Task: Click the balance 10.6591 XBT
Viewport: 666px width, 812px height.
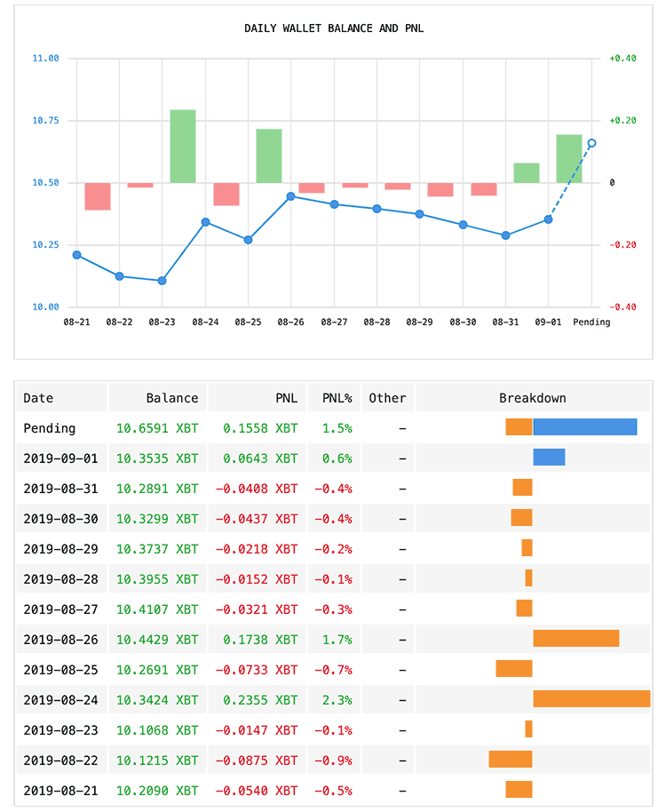Action: coord(157,428)
